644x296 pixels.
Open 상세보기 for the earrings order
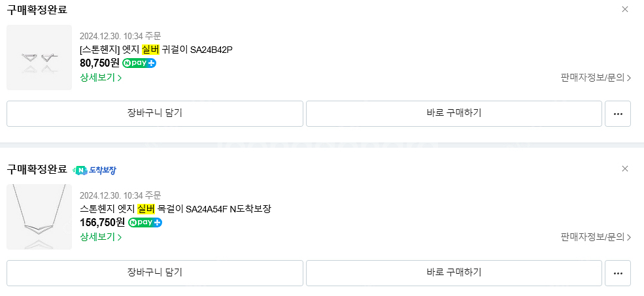101,78
